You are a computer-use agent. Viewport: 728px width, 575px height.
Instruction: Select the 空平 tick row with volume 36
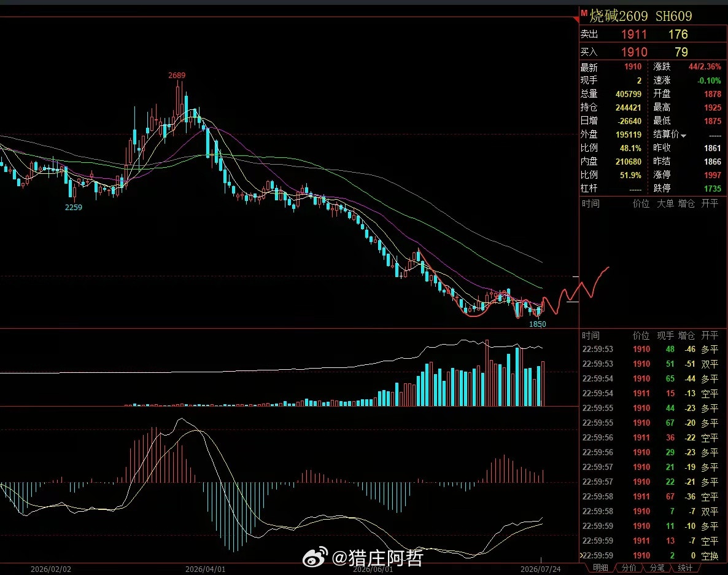(651, 437)
